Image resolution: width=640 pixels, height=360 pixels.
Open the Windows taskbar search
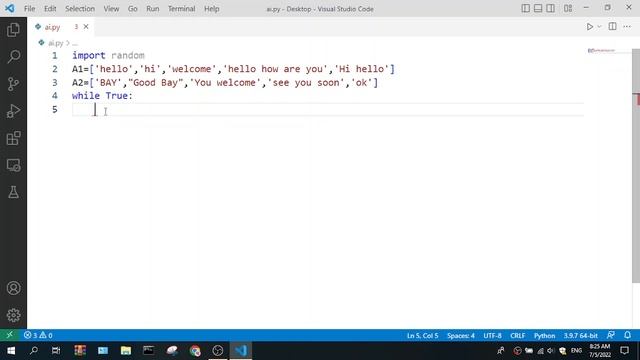click(33, 351)
